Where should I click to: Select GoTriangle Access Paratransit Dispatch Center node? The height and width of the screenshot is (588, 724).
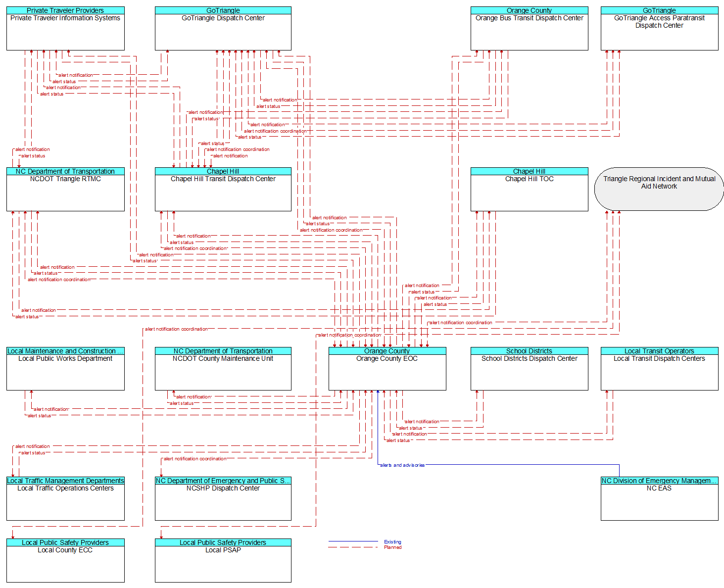pyautogui.click(x=659, y=28)
